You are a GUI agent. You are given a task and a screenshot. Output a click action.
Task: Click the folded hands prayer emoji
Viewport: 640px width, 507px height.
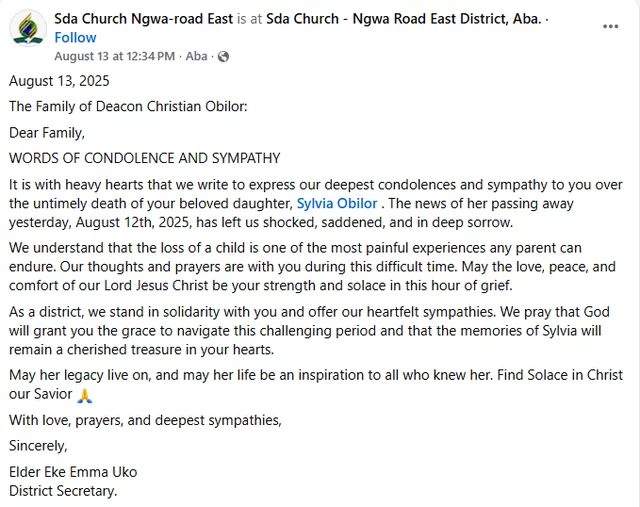[85, 395]
